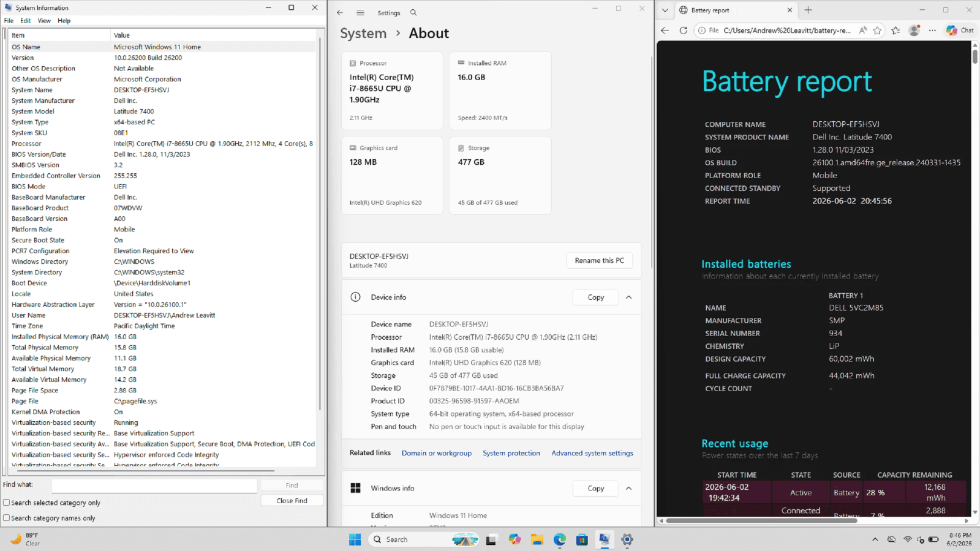Open the weather widget on taskbar

tap(25, 539)
